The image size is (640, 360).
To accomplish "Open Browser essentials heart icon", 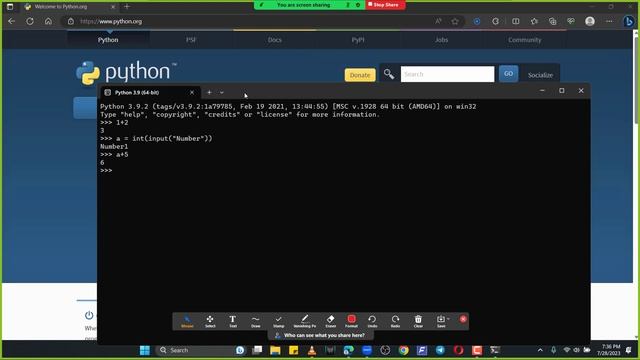I will [x=571, y=21].
